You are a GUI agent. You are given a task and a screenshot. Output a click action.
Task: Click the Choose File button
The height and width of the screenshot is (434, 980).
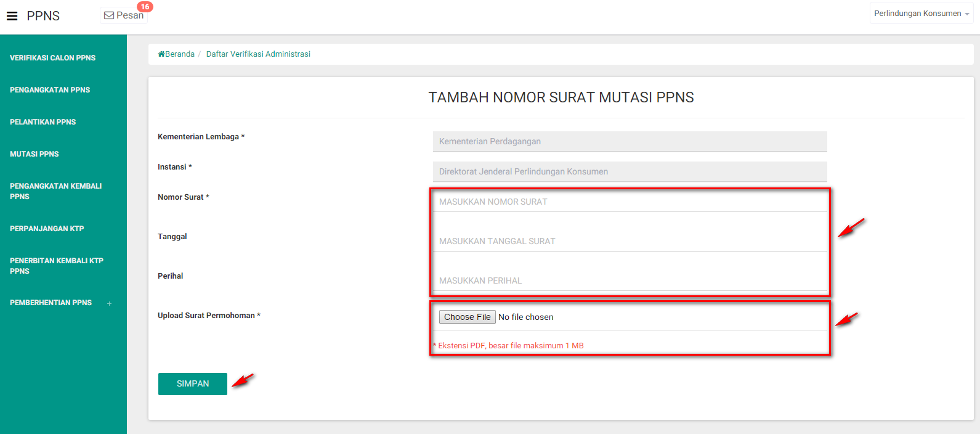pos(467,317)
